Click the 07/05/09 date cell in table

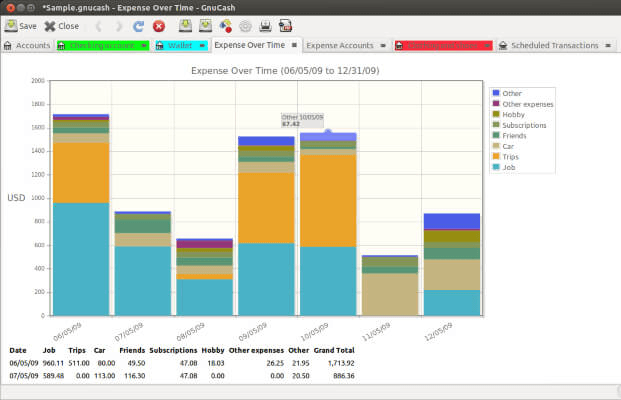[x=24, y=376]
